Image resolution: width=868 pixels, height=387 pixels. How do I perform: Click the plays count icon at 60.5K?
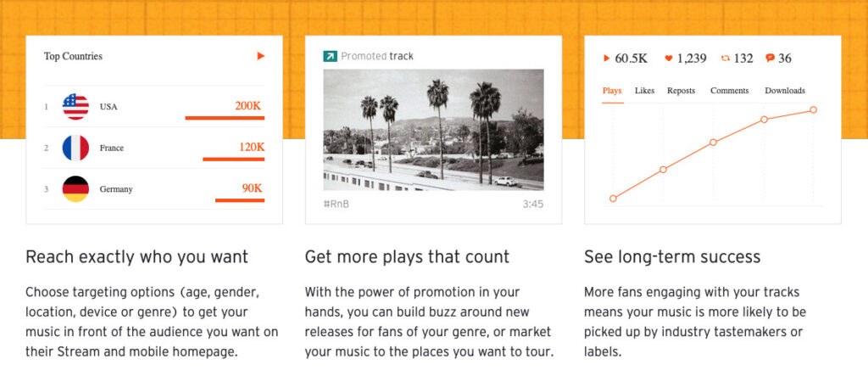606,59
